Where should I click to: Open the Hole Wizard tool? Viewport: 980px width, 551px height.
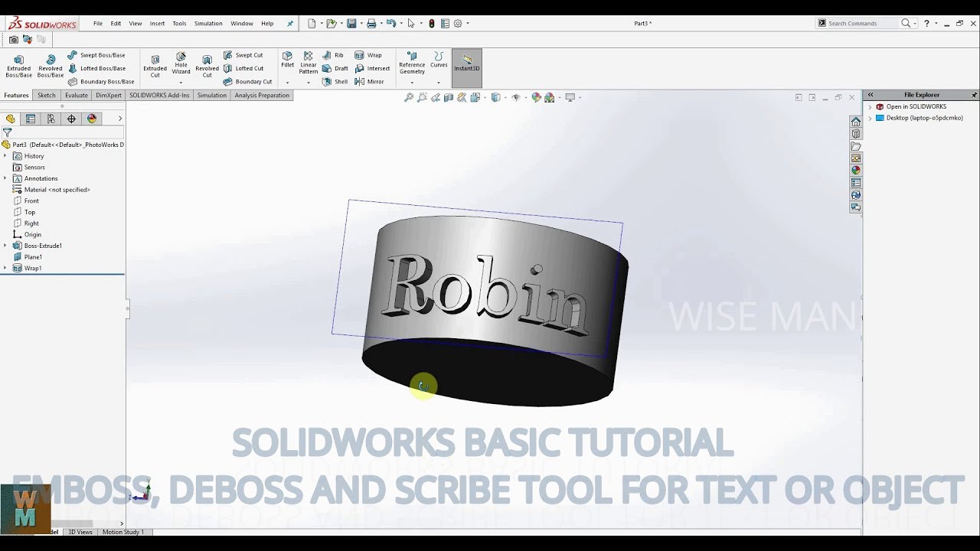click(181, 63)
